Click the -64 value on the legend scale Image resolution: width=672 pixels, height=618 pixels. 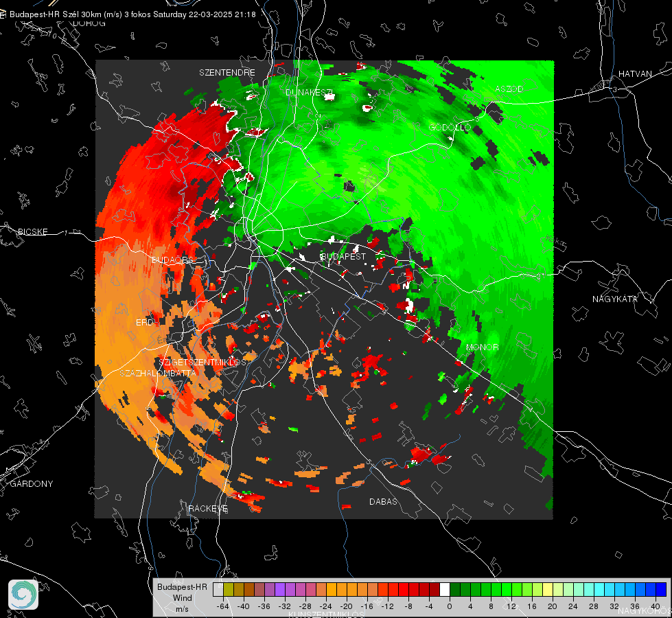[223, 606]
